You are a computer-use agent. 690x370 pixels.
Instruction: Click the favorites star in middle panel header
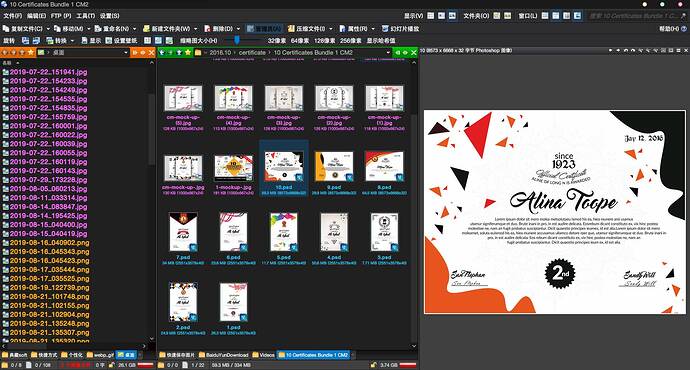click(x=188, y=52)
